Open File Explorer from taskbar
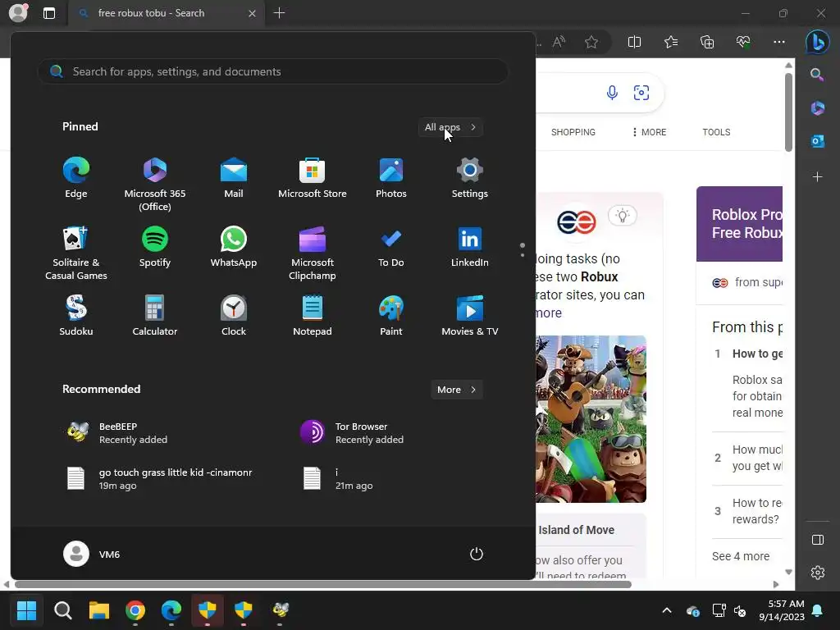The width and height of the screenshot is (840, 630). (99, 609)
